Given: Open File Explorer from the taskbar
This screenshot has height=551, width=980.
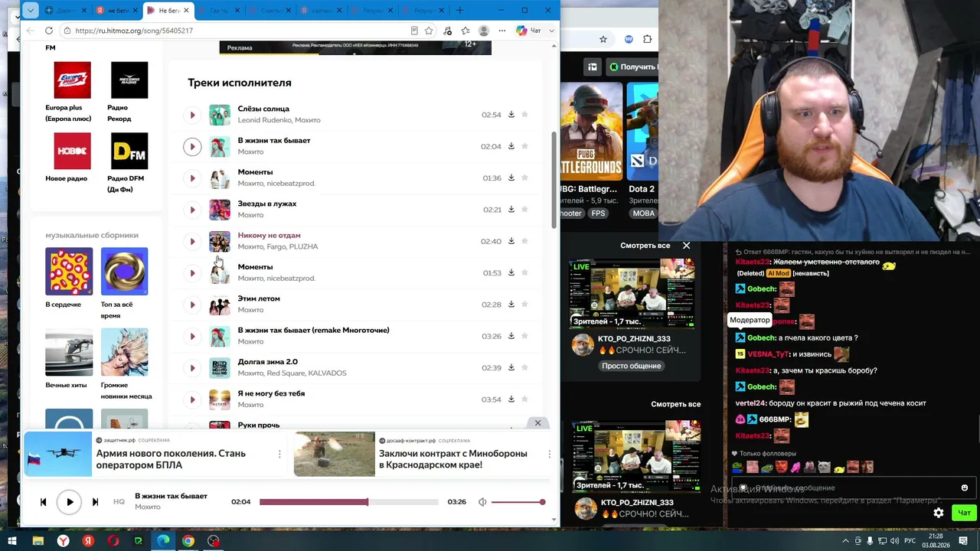Looking at the screenshot, I should (38, 541).
